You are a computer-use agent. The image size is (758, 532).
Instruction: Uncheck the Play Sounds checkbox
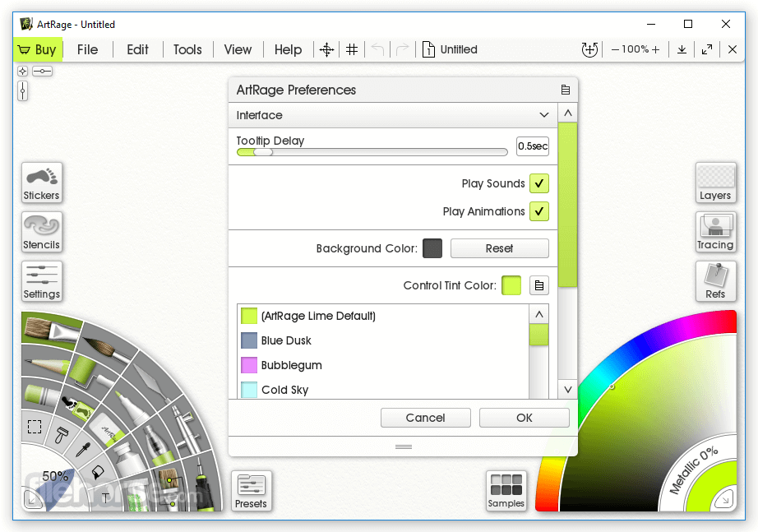point(539,183)
